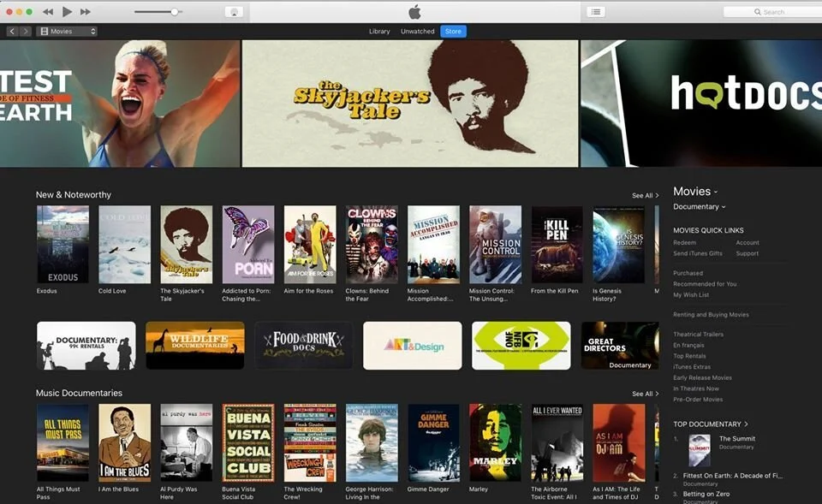Open the As I AM poster

click(618, 442)
